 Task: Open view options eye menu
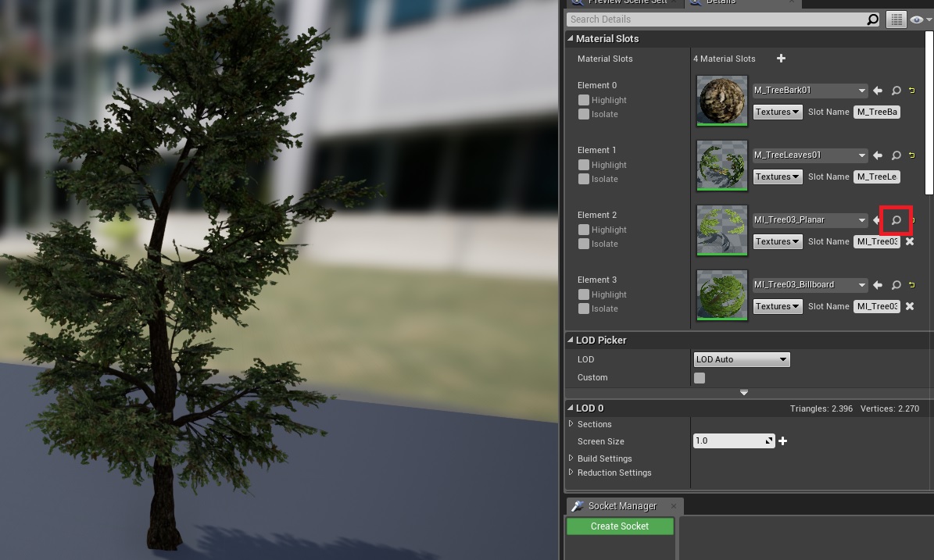[918, 20]
